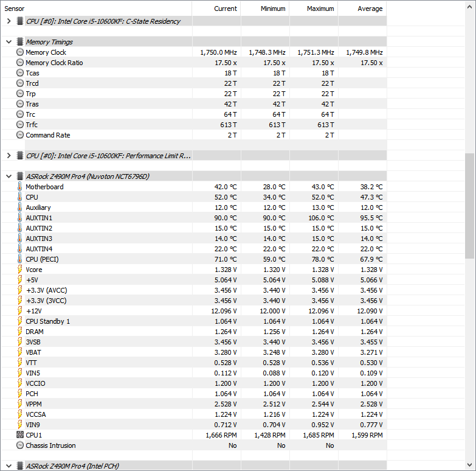Click the lightning icon for VBAT

[x=19, y=352]
